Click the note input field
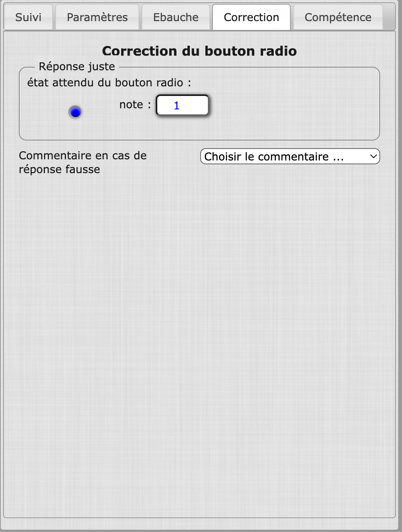The image size is (402, 532). (x=182, y=105)
